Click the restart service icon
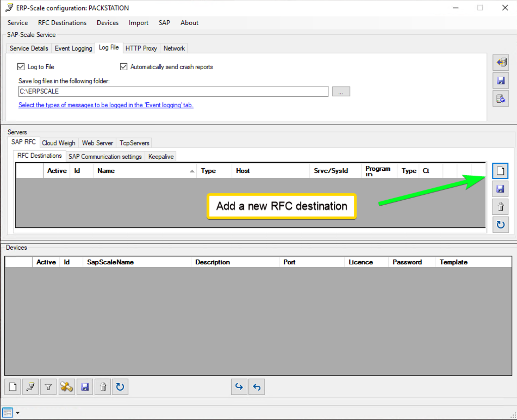Image resolution: width=517 pixels, height=420 pixels. (500, 98)
